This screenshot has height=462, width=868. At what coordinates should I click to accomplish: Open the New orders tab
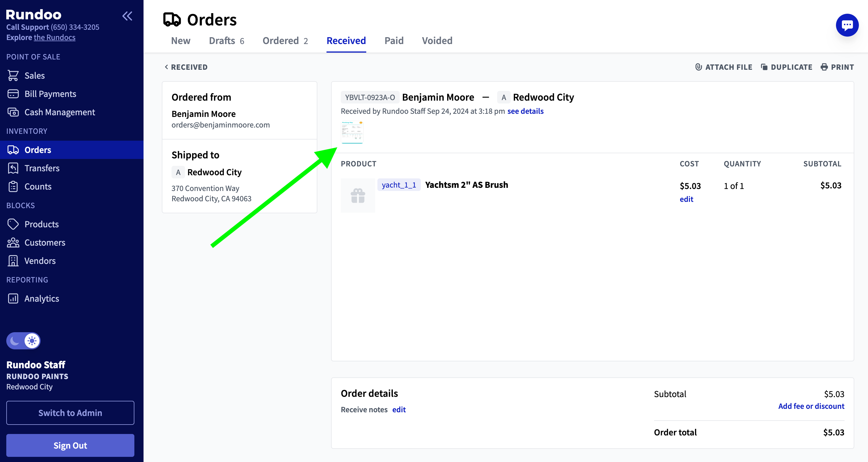[x=181, y=41]
